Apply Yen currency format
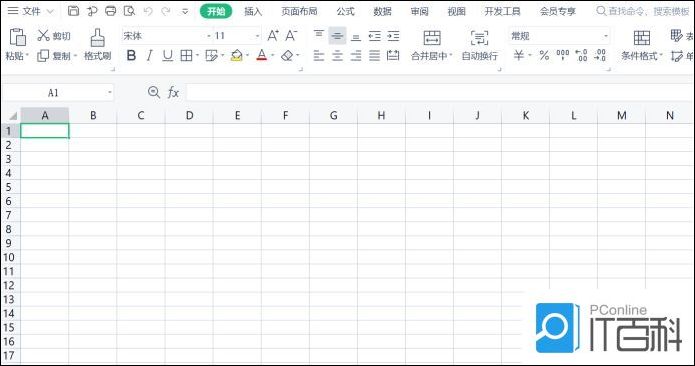 [x=519, y=55]
